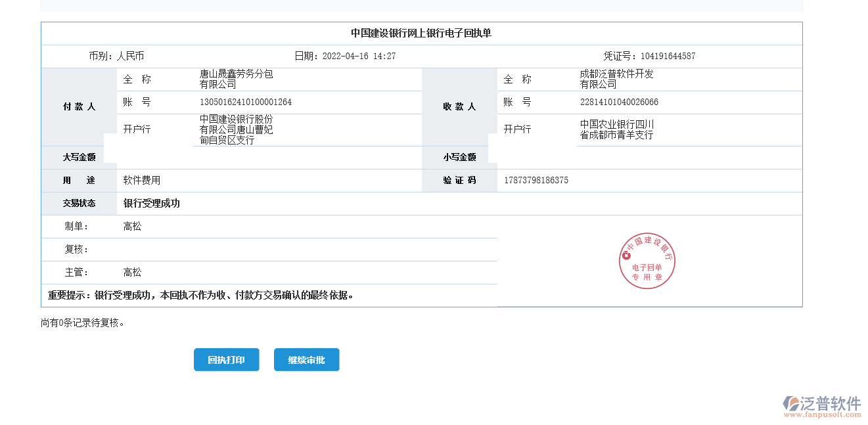Click the 回执打印 button
This screenshot has height=425, width=868.
[226, 359]
